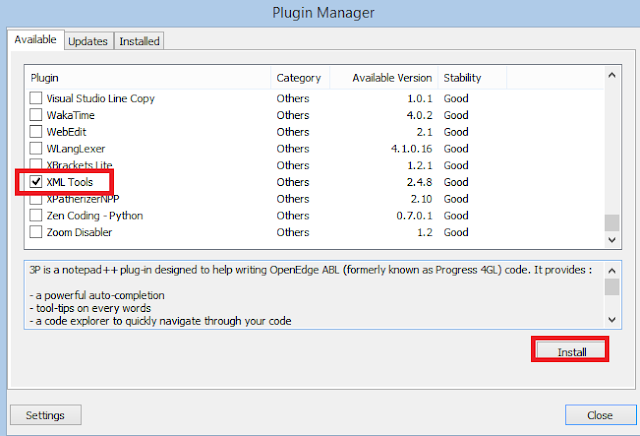
Task: Tick the Zoom Disabler checkbox
Action: (37, 232)
